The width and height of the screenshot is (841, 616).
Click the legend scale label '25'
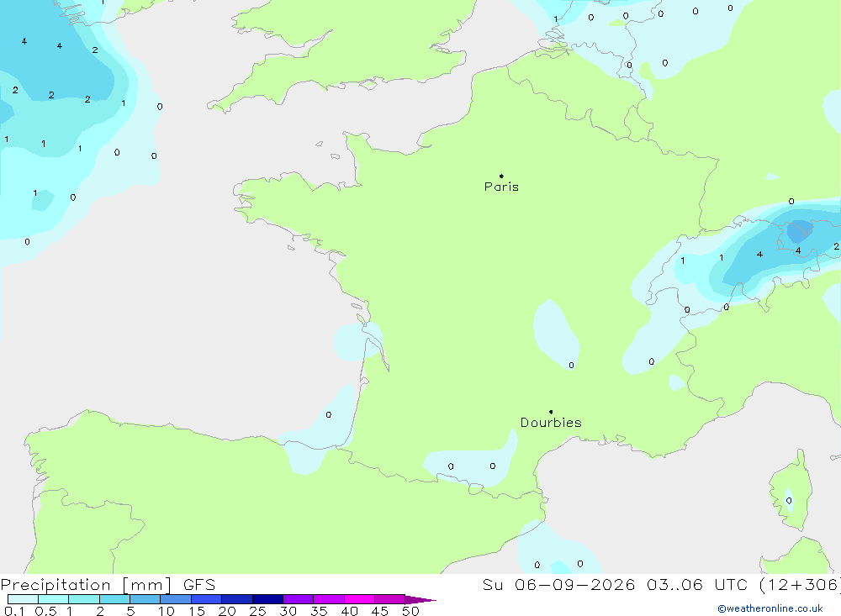point(257,611)
